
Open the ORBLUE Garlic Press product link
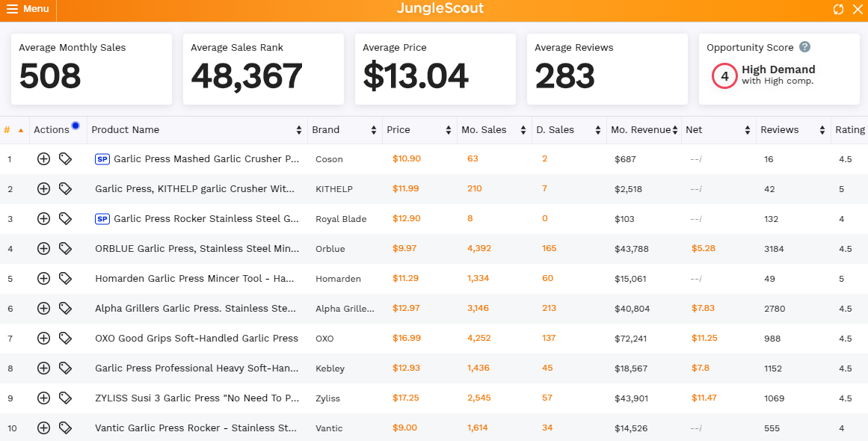[197, 249]
